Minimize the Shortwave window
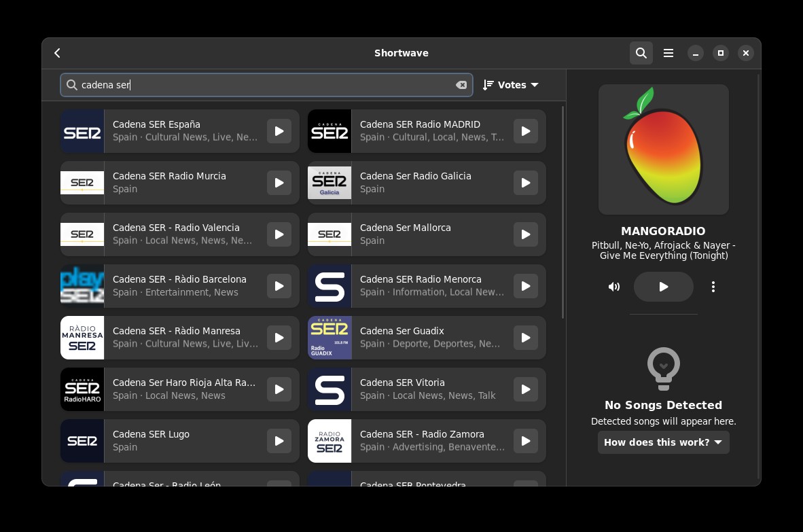The height and width of the screenshot is (532, 803). click(x=696, y=53)
